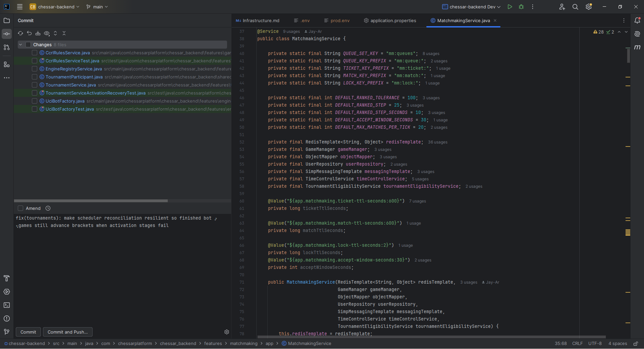Open editor tabs more options menu

[624, 20]
